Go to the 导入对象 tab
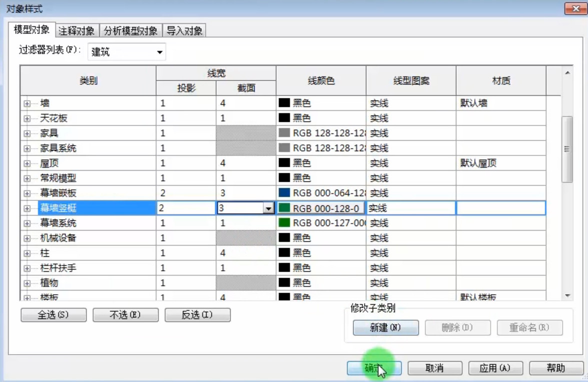Viewport: 588px width, 382px height. click(184, 30)
